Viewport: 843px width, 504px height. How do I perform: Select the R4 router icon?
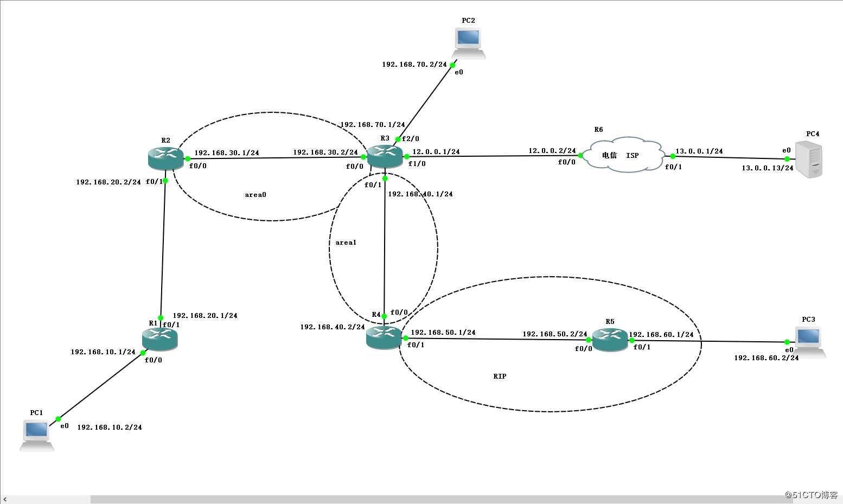(384, 337)
